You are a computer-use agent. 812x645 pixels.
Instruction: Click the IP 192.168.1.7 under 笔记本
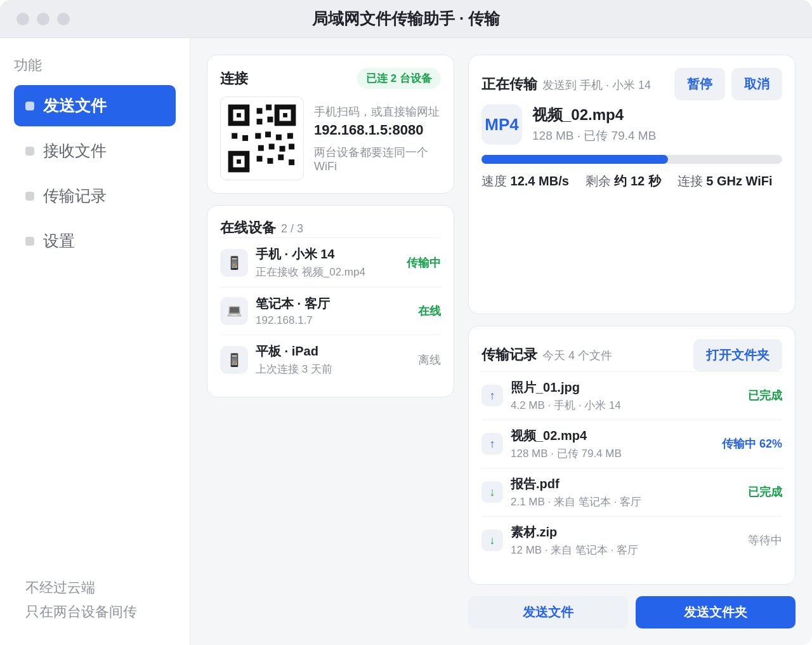[284, 321]
